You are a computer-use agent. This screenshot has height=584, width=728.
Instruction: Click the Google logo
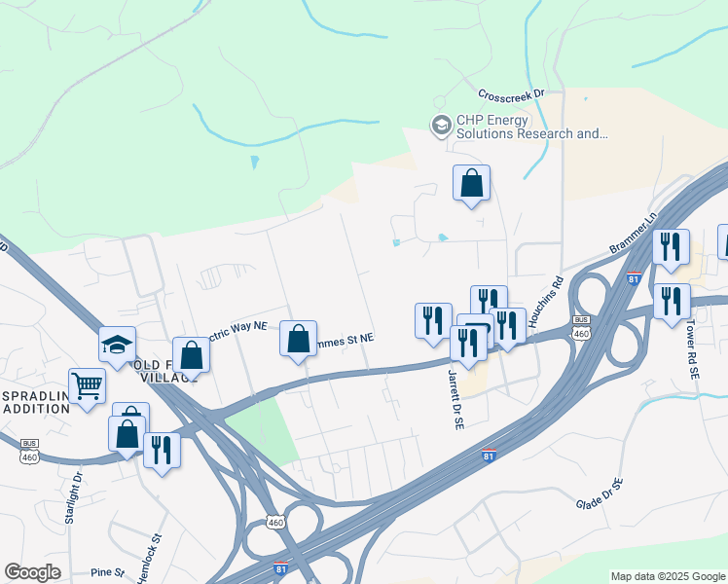pyautogui.click(x=32, y=572)
